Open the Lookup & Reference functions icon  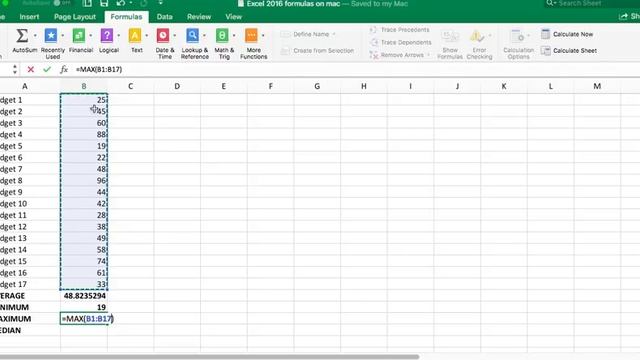pos(192,36)
